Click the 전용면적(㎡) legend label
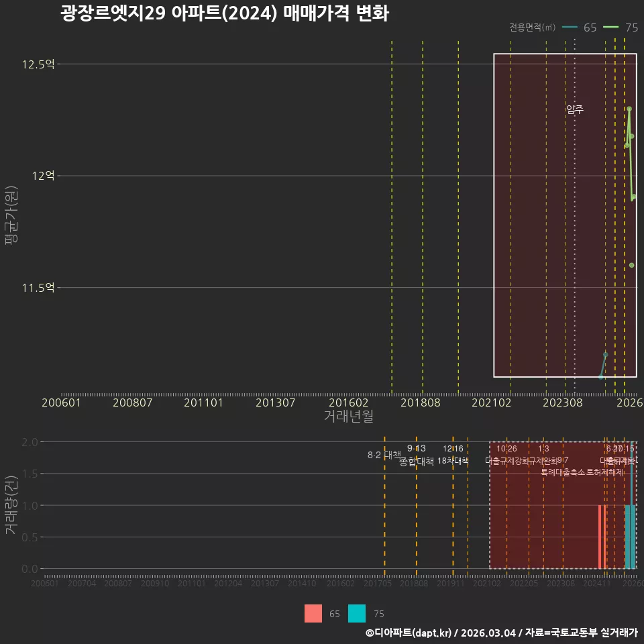Screen dimensions: 644x644 (532, 27)
